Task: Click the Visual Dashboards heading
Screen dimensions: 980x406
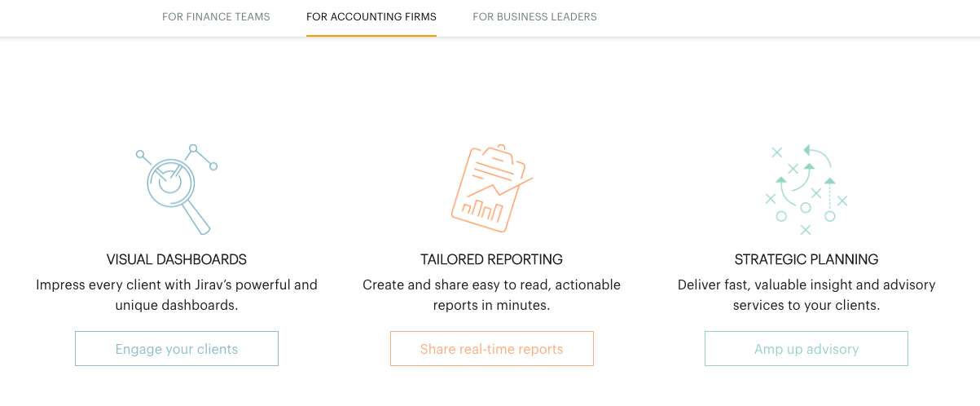Action: [177, 259]
